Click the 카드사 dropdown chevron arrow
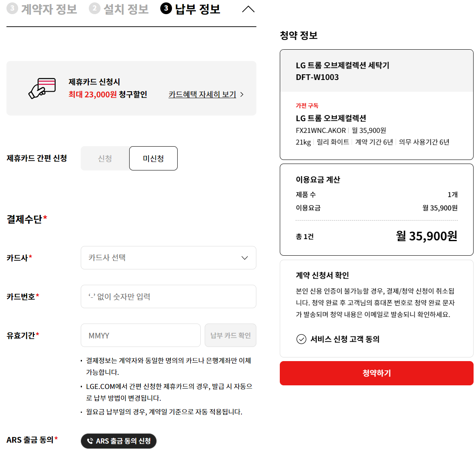Image resolution: width=476 pixels, height=454 pixels. [244, 258]
